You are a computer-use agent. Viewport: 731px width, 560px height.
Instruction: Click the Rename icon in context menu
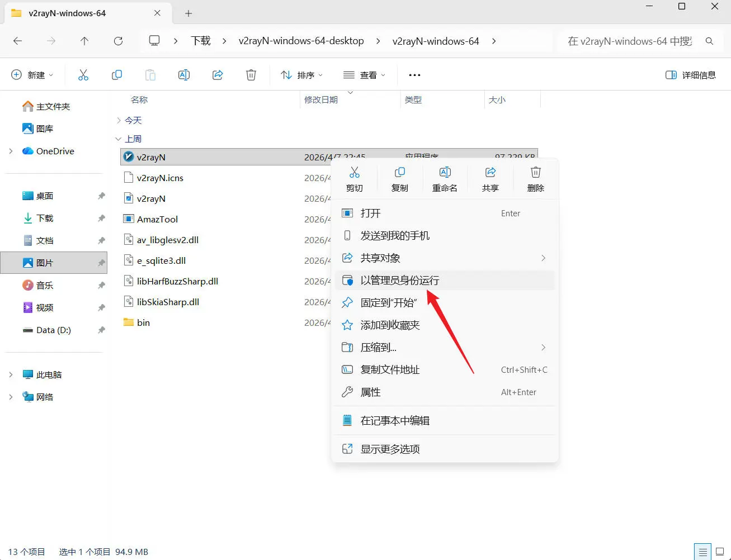pyautogui.click(x=445, y=179)
